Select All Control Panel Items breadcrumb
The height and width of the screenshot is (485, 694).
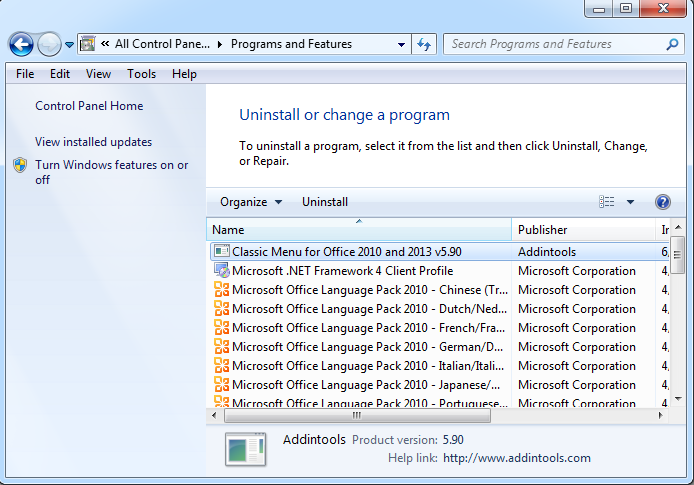(x=162, y=44)
